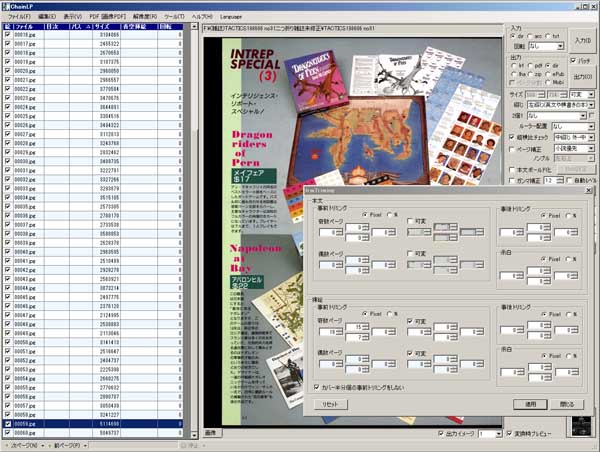Viewport: 600px width, 452px height.
Task: Toggle カバー半分側の事前トリミングをしない checkbox
Action: coord(316,387)
